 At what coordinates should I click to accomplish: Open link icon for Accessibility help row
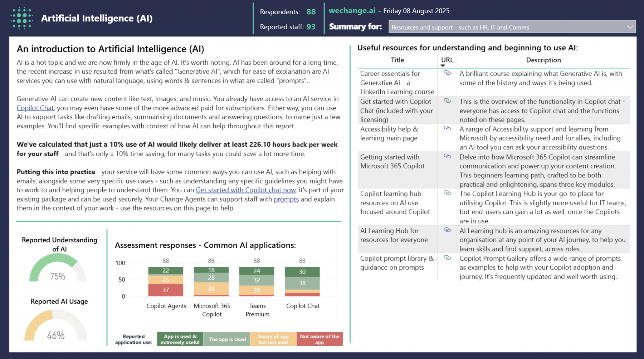447,128
